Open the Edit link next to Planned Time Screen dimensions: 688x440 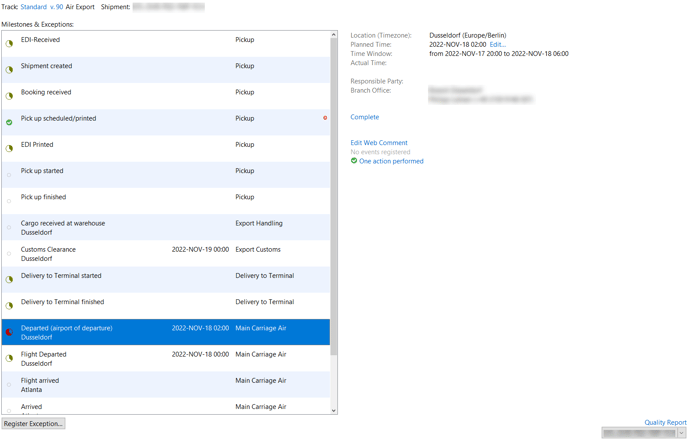pyautogui.click(x=498, y=44)
